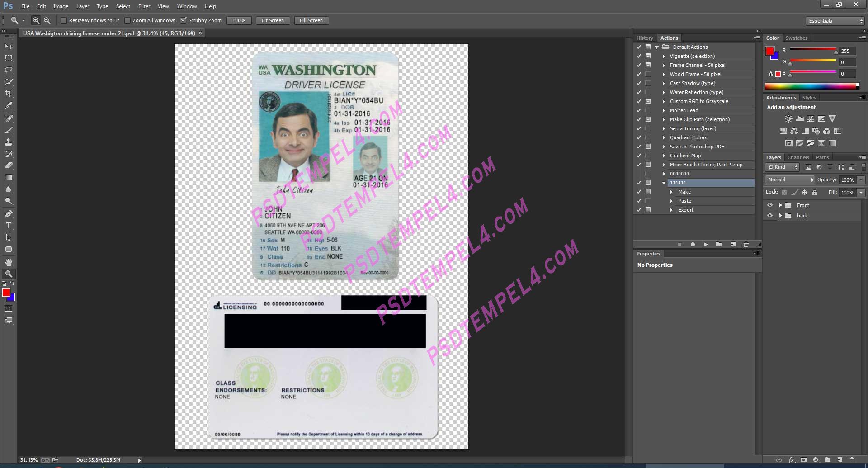Select the Zoom tool in the toolbar

[9, 274]
